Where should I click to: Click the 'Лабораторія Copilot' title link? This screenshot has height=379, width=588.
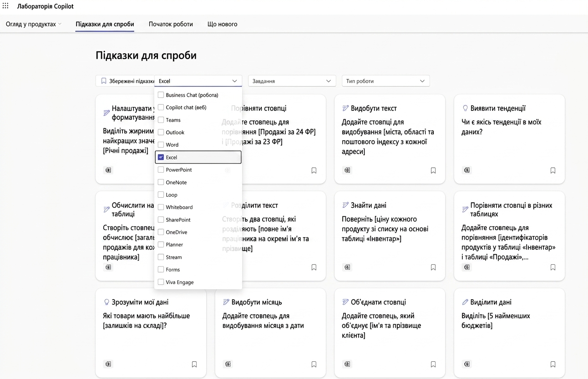tap(45, 6)
